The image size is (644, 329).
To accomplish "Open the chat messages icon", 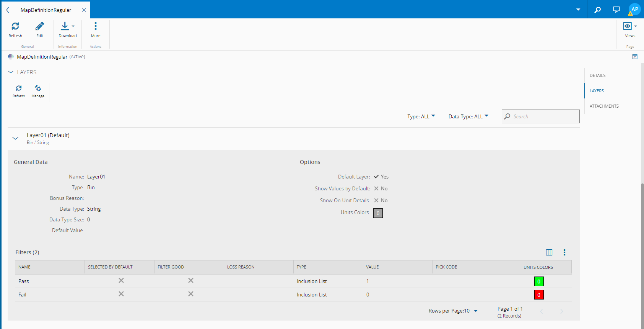I will tap(616, 10).
